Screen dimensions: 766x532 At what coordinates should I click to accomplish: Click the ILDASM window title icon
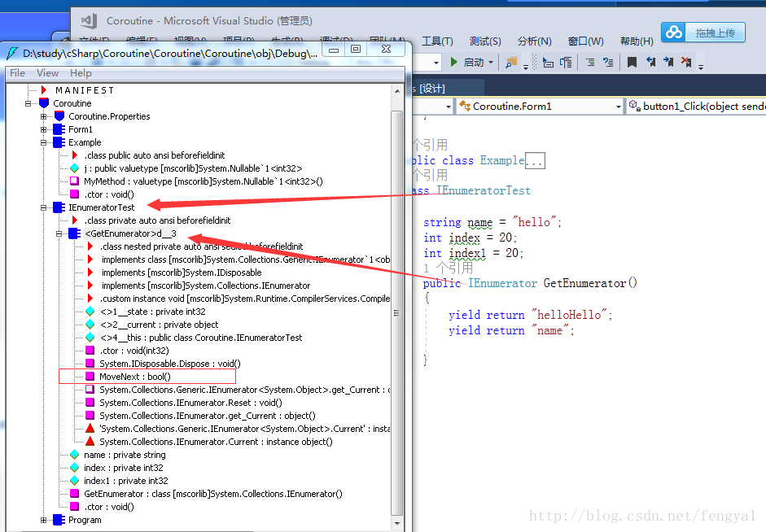12,53
